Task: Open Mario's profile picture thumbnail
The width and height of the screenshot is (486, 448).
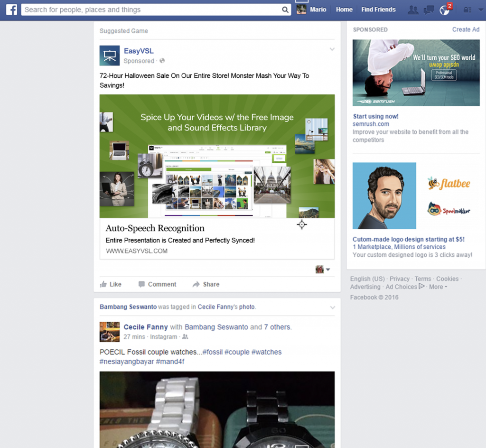Action: 301,9
